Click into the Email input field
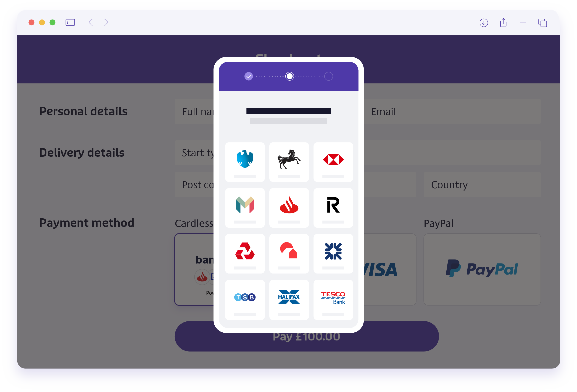 pyautogui.click(x=452, y=112)
